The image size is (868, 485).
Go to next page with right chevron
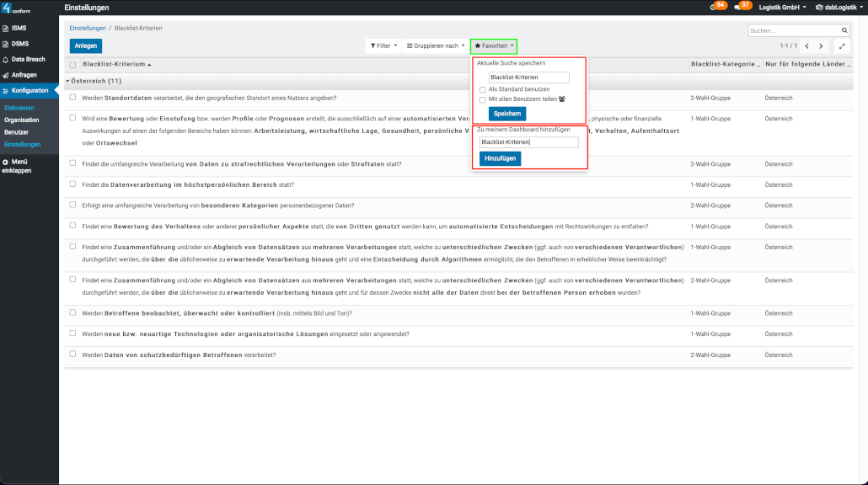click(822, 46)
